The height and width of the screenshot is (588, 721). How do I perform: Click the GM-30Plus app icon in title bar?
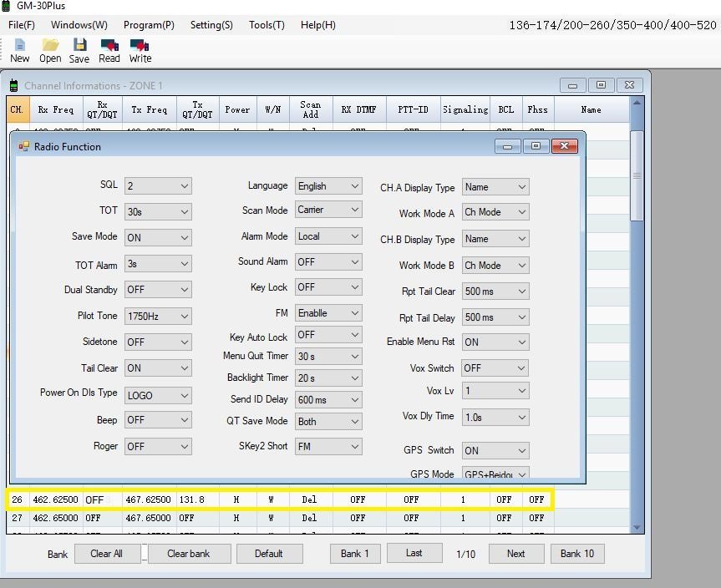pyautogui.click(x=8, y=7)
